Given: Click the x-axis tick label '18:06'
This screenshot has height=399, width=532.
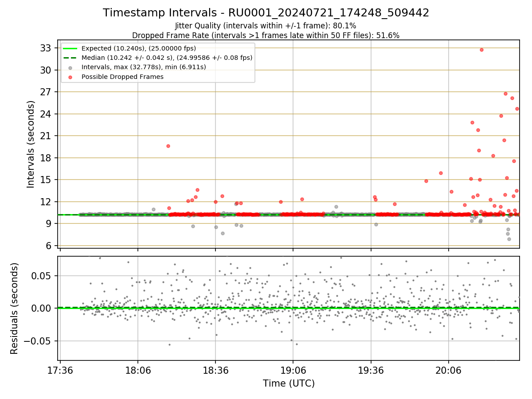Looking at the screenshot, I should [x=138, y=370].
